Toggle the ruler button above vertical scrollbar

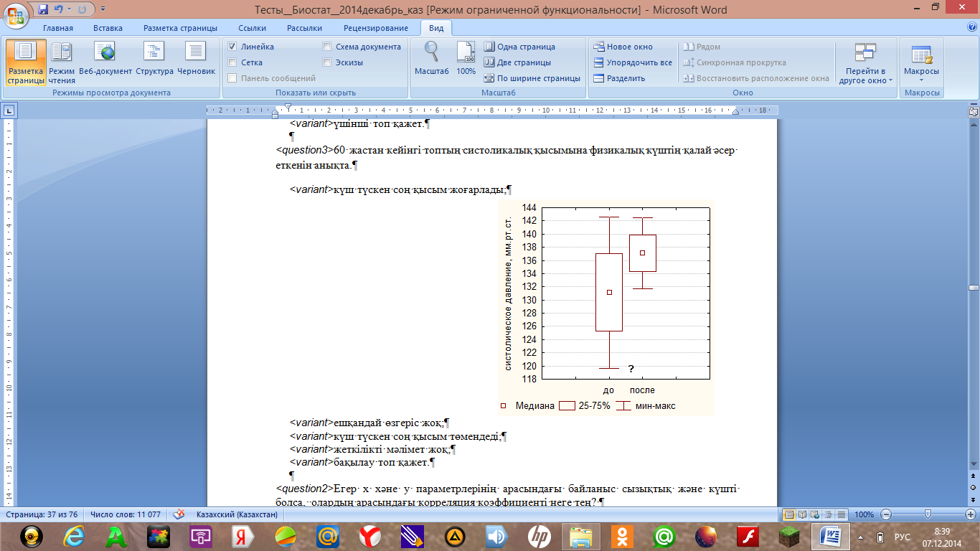tap(974, 111)
